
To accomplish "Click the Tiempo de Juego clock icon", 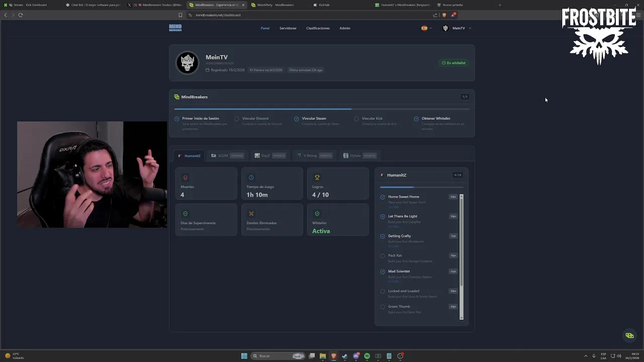I will pos(251,177).
